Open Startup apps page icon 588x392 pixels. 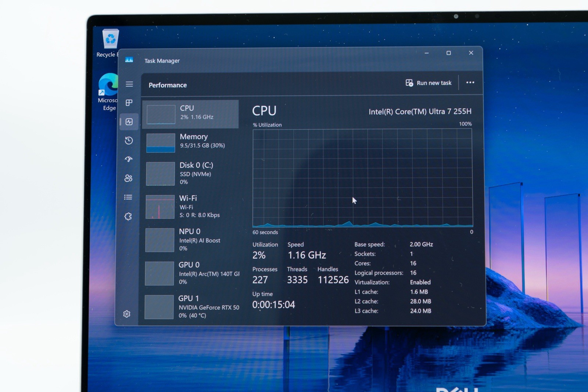pyautogui.click(x=128, y=159)
